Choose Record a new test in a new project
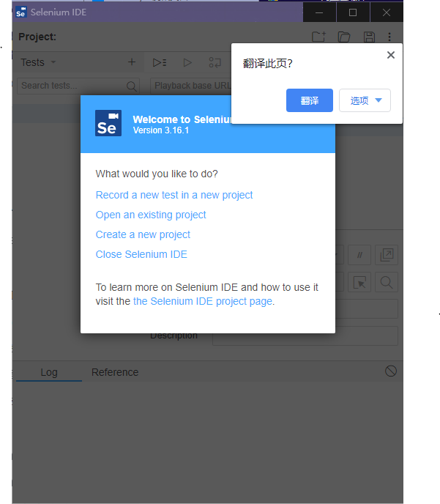The height and width of the screenshot is (504, 440). [x=174, y=195]
